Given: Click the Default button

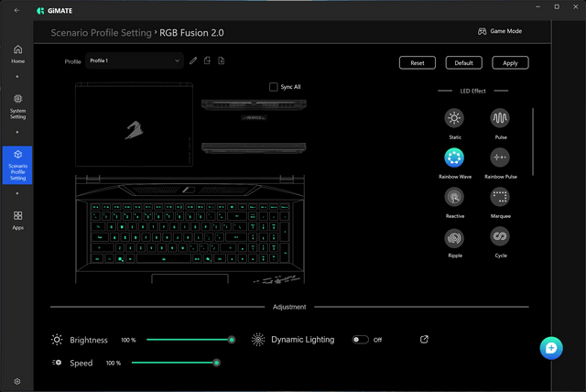Looking at the screenshot, I should coord(464,63).
